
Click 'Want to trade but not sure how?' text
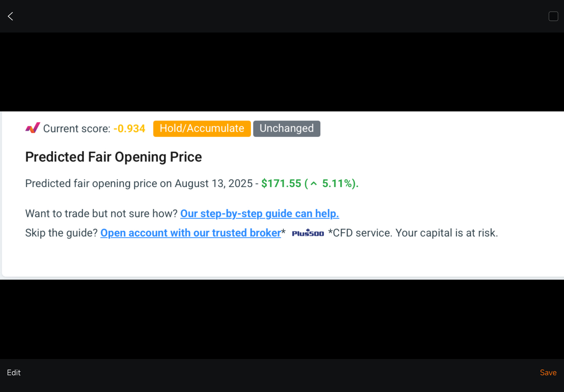[101, 214]
